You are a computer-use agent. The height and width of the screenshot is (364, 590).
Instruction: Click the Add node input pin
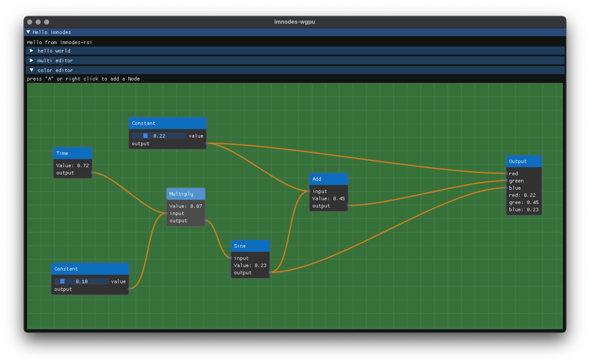tap(309, 191)
